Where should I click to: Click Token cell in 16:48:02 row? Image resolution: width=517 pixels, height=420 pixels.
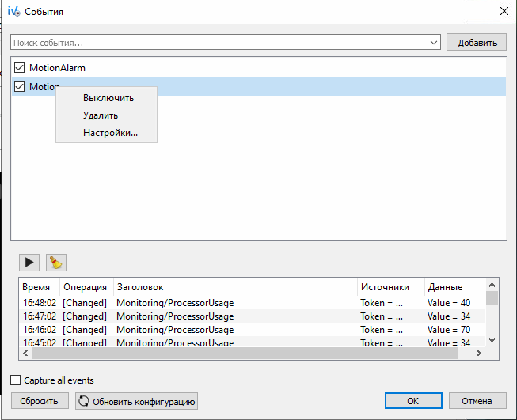pos(382,303)
